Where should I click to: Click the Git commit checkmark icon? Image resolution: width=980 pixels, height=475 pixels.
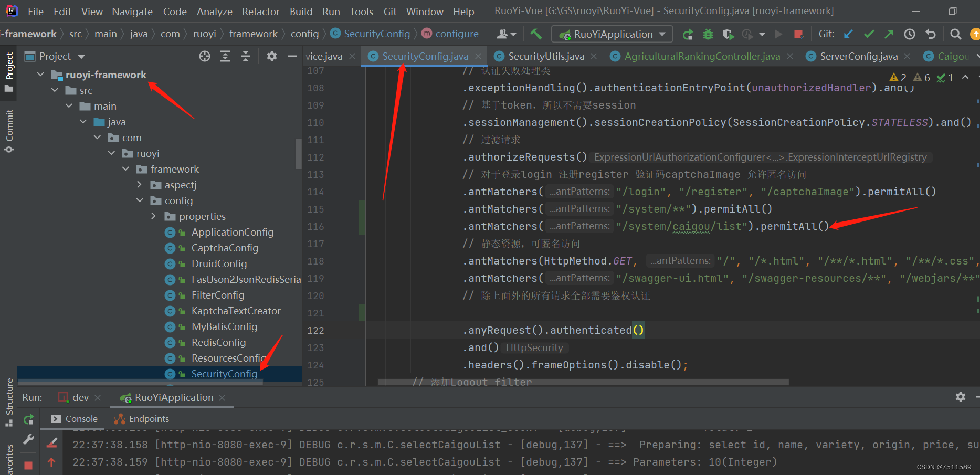869,34
